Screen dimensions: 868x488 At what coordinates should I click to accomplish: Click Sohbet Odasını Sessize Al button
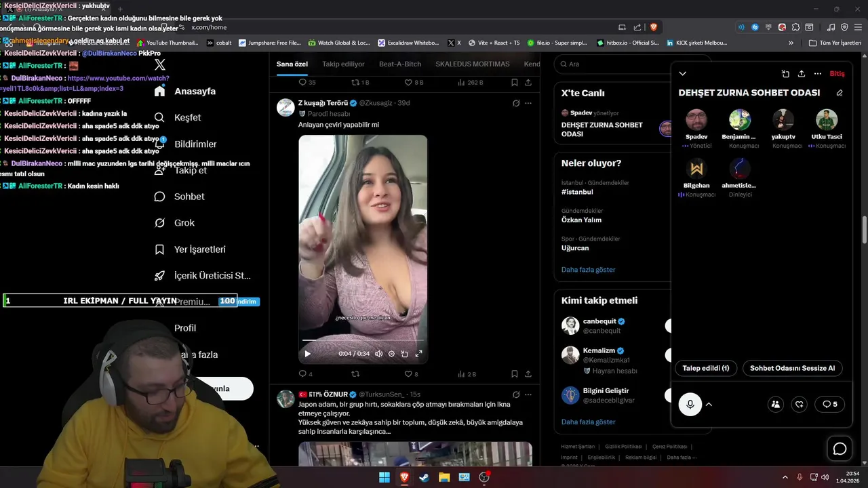click(792, 368)
